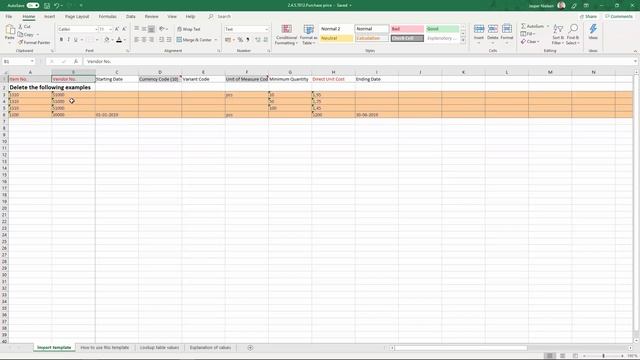Apply Comma Style
640x360 pixels.
tap(248, 40)
